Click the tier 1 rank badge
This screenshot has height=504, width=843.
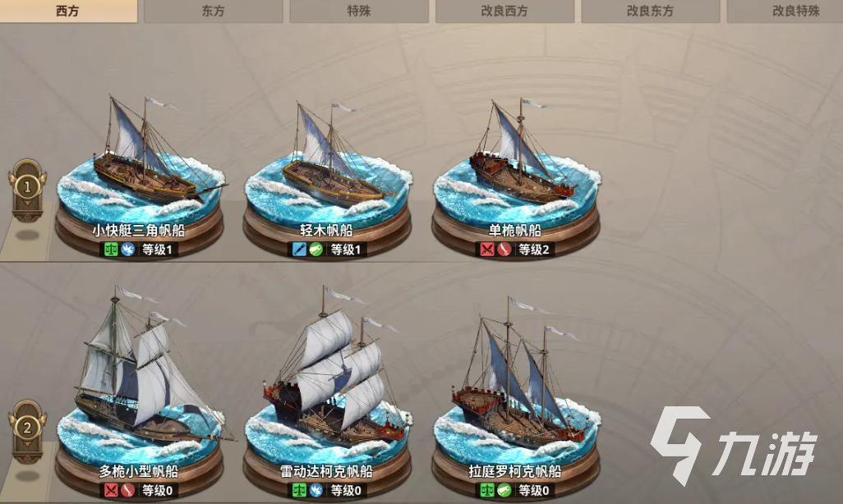click(27, 189)
